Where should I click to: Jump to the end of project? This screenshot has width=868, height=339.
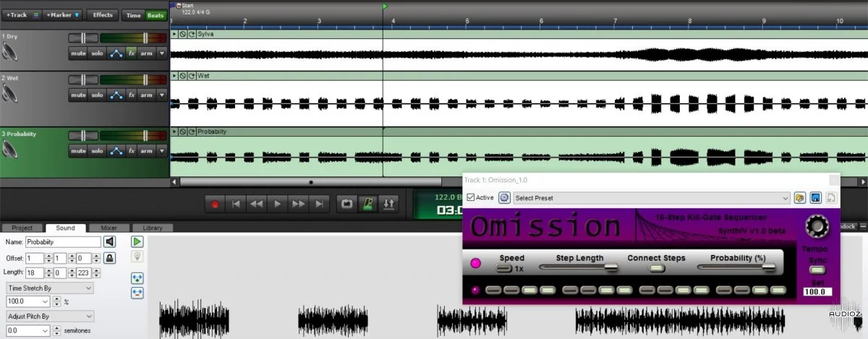point(320,205)
